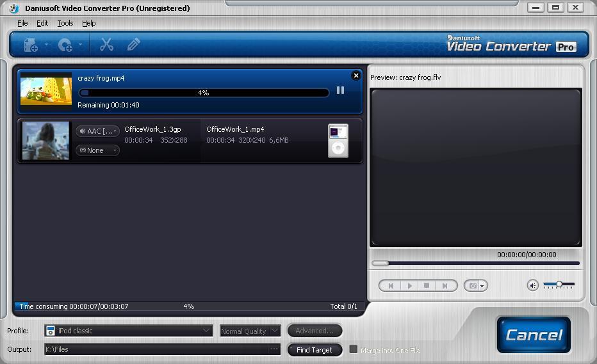Click the OfficeWork_1.3gp source name
This screenshot has width=597, height=364.
point(152,129)
